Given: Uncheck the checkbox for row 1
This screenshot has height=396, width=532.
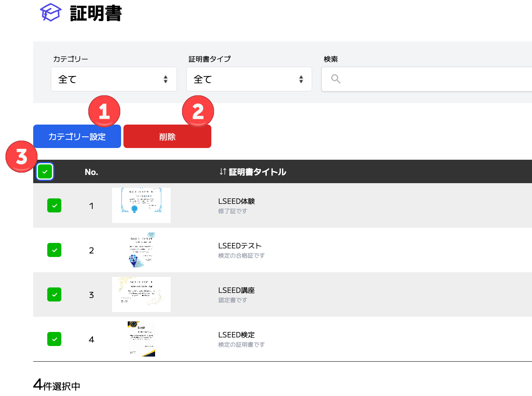Looking at the screenshot, I should coord(54,205).
